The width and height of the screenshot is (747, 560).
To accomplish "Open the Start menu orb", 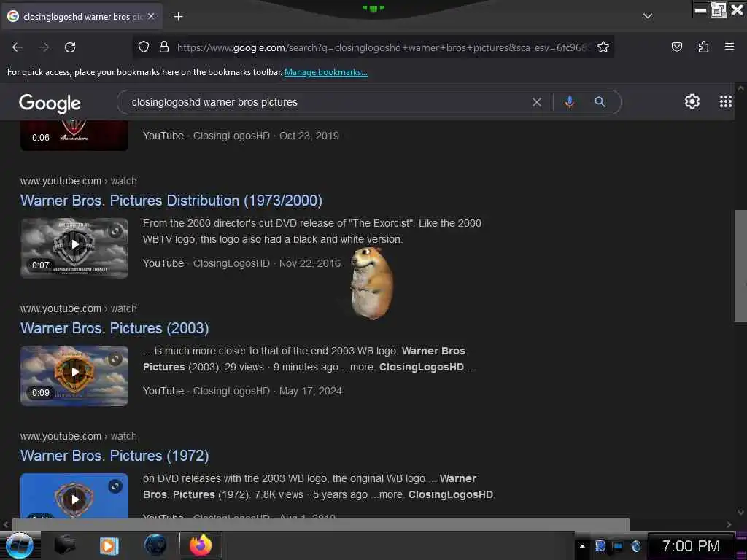I will coord(19,545).
